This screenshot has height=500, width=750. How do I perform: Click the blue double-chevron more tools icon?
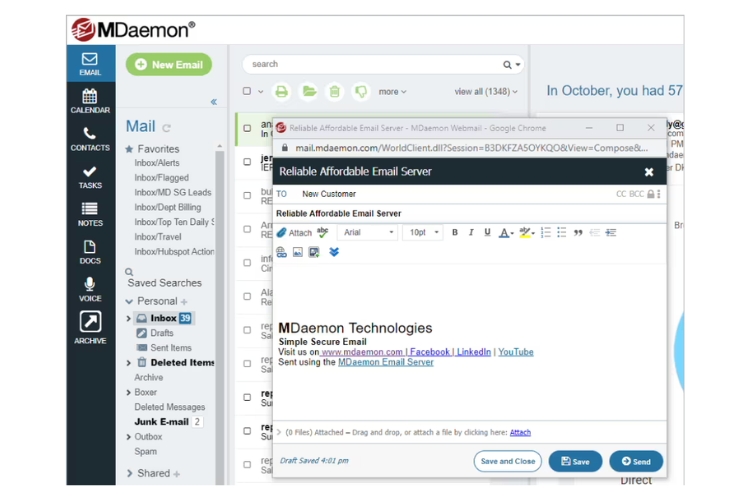pyautogui.click(x=334, y=252)
